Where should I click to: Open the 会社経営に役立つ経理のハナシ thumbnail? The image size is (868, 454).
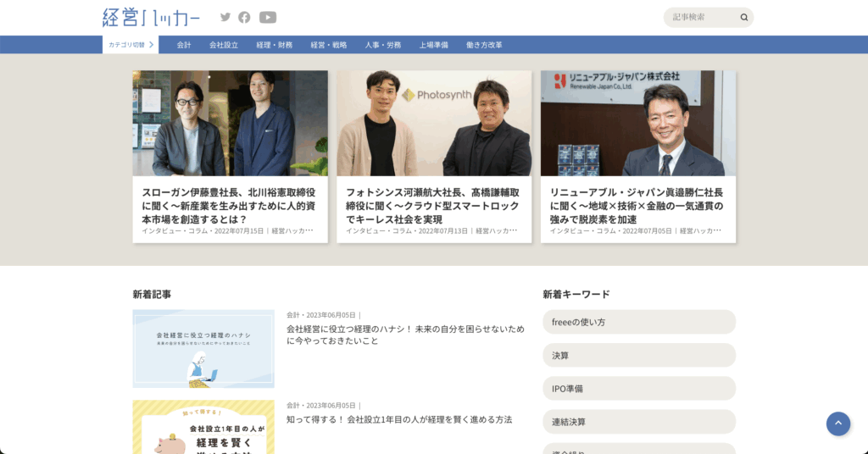pos(203,348)
